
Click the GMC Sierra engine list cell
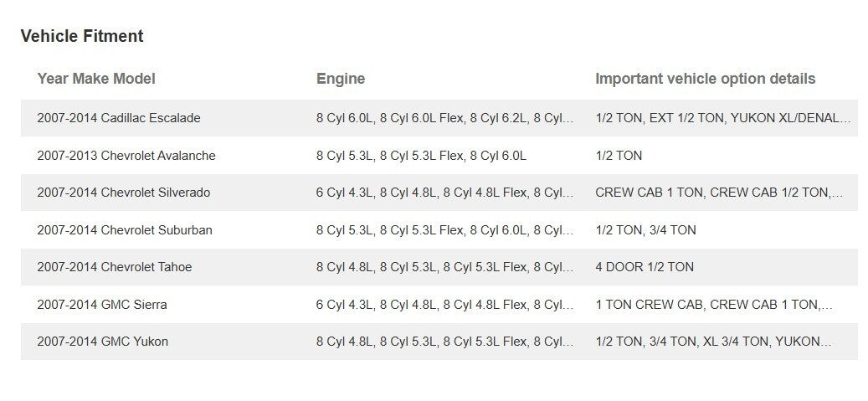(x=444, y=305)
